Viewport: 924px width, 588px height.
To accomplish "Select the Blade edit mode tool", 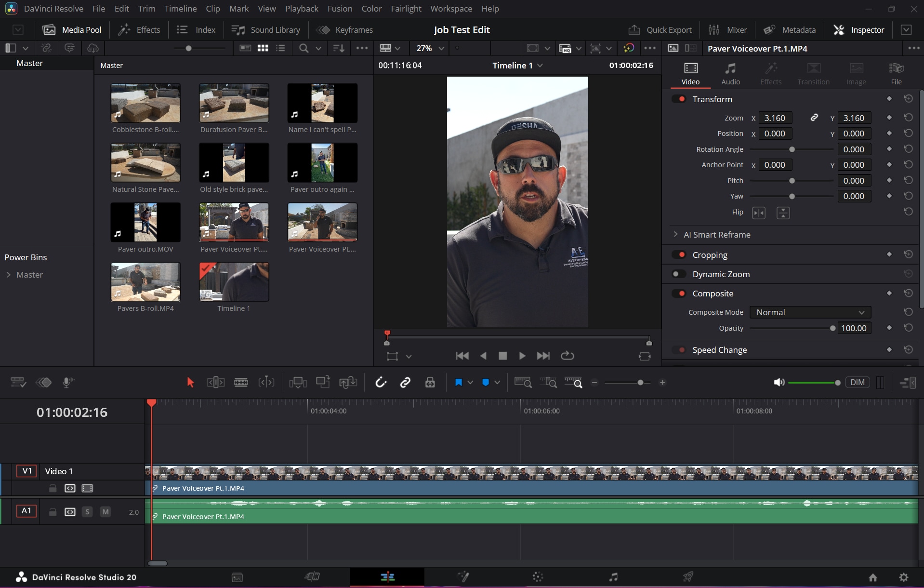I will point(241,383).
